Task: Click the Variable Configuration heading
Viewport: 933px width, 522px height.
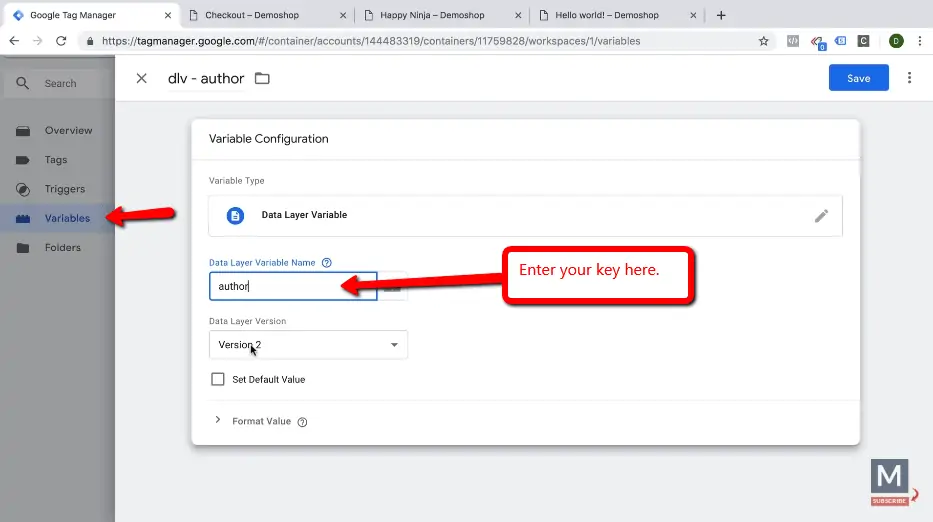Action: tap(268, 139)
